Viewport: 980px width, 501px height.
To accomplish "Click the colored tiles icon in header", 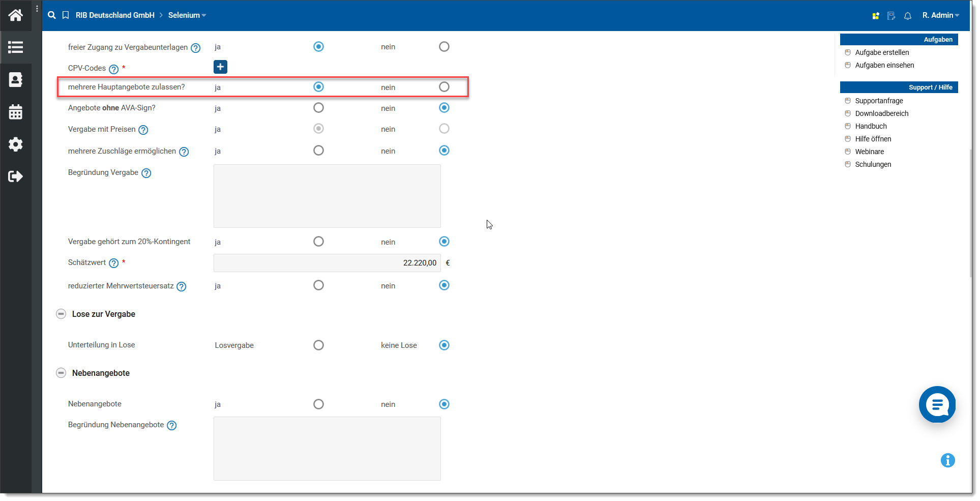I will coord(875,16).
